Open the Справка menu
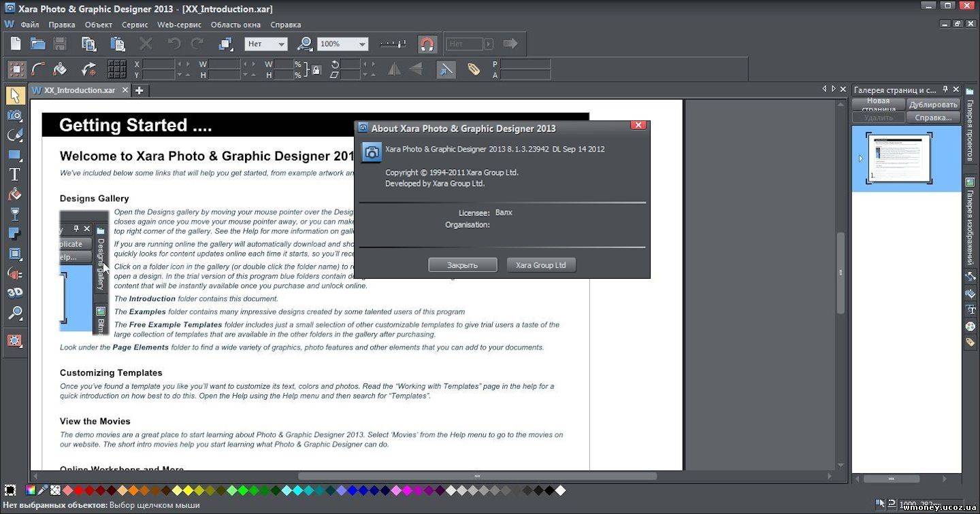The height and width of the screenshot is (514, 980). point(285,24)
